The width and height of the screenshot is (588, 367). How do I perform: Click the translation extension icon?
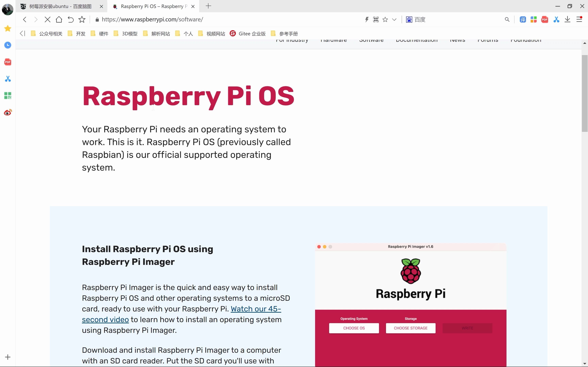pos(523,19)
